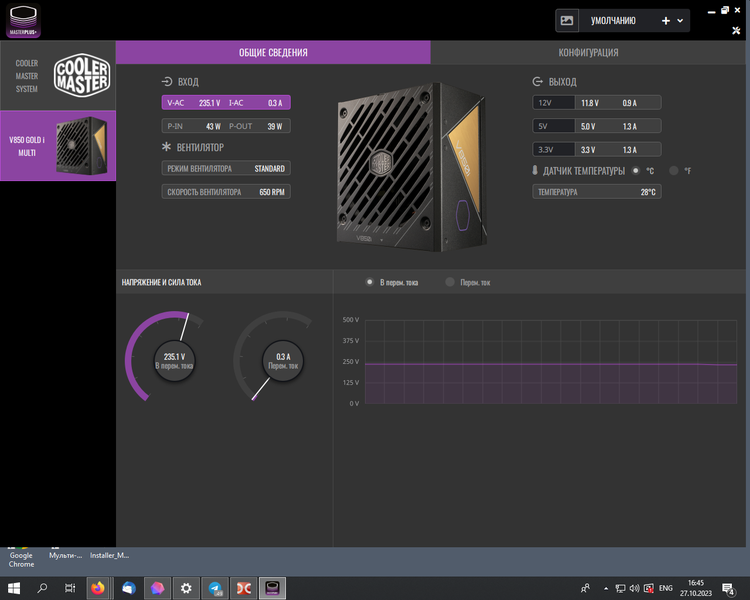Image resolution: width=750 pixels, height=600 pixels.
Task: Click the MasterPlus+ logo icon
Action: click(x=23, y=20)
